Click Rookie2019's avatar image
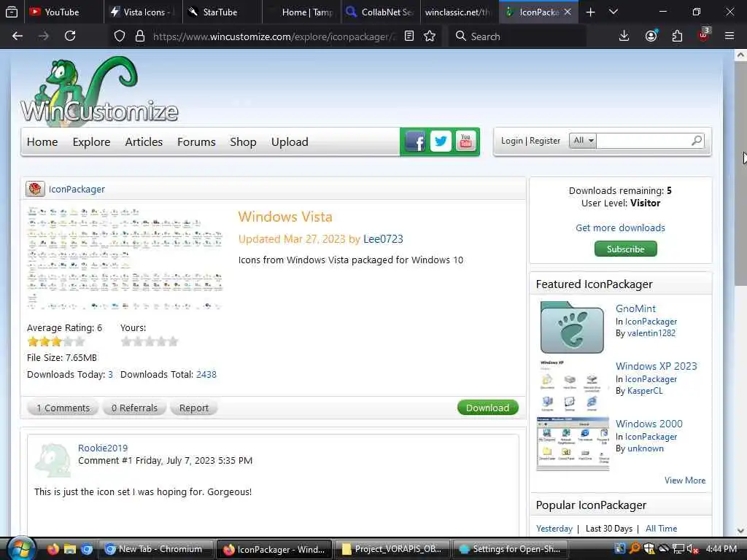 pyautogui.click(x=53, y=461)
